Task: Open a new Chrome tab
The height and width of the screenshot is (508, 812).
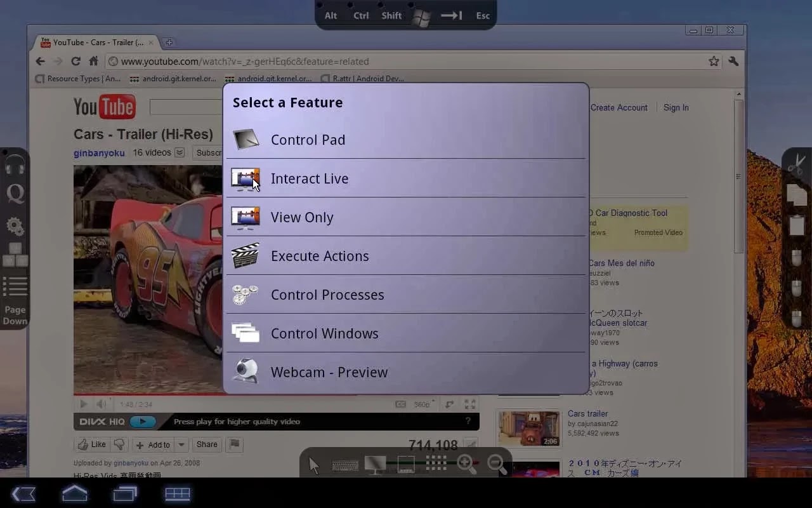Action: pos(169,43)
